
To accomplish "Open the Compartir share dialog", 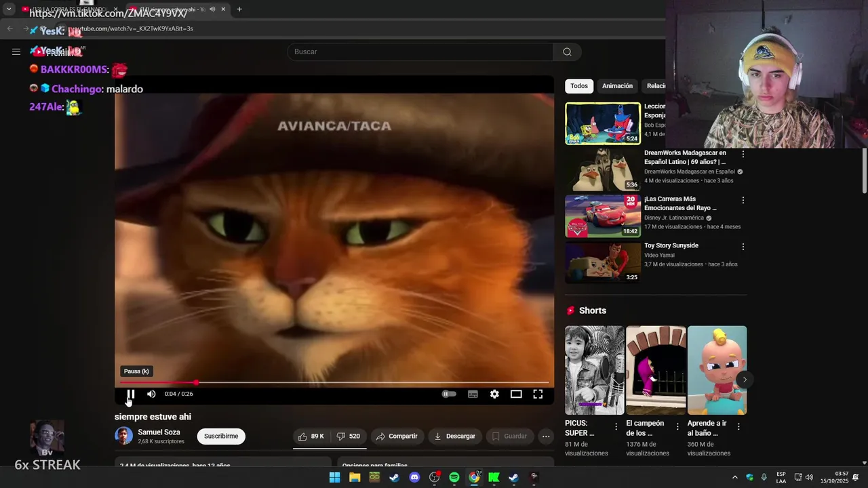I will 397,436.
